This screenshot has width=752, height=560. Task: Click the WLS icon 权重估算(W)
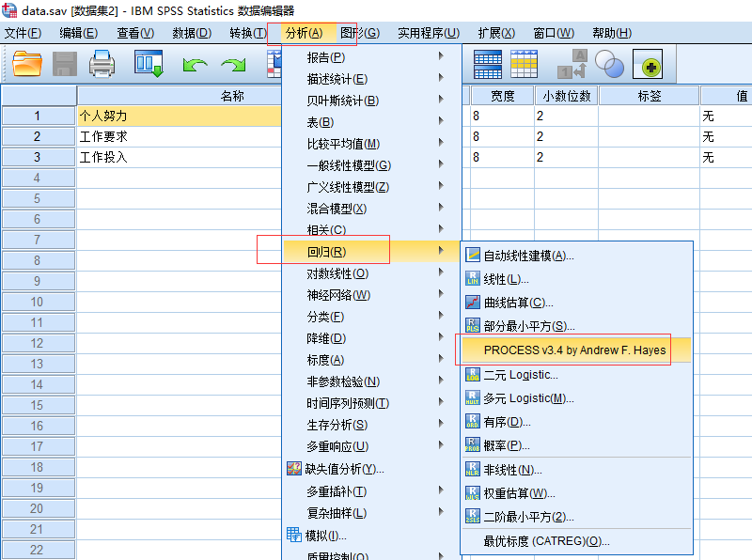point(473,493)
